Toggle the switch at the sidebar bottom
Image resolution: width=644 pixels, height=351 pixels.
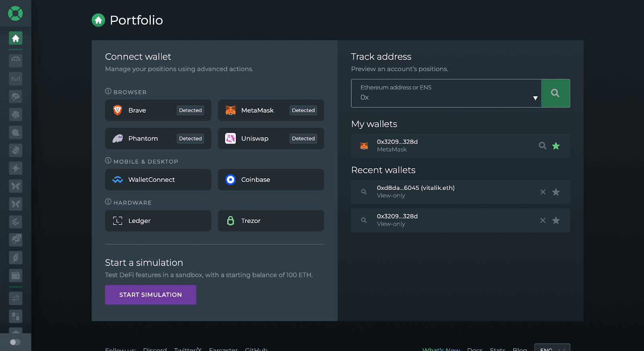pos(15,342)
